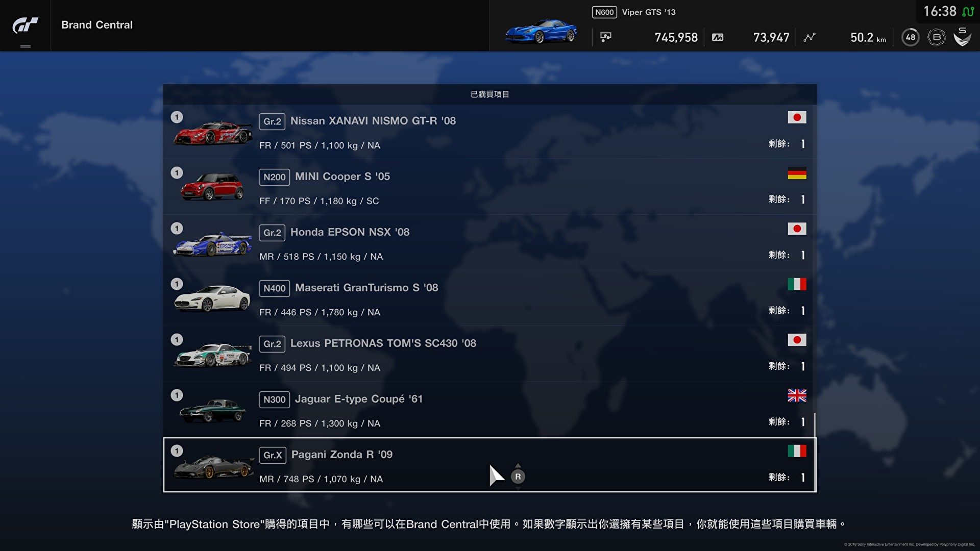Click the green Jaguar E-type thumbnail

[212, 411]
